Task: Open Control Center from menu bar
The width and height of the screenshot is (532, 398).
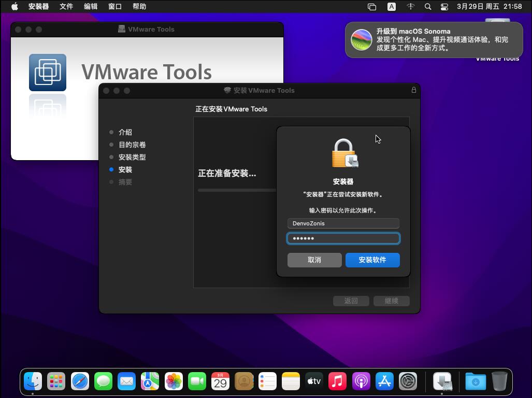Action: pyautogui.click(x=444, y=7)
